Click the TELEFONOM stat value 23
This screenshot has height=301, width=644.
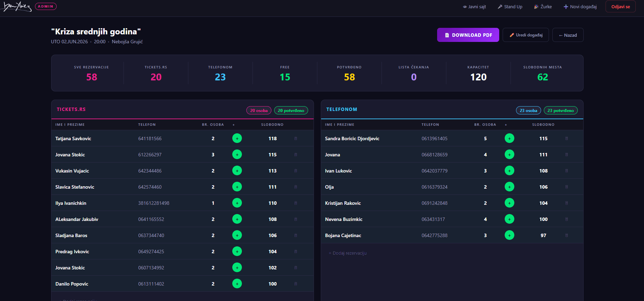[220, 77]
